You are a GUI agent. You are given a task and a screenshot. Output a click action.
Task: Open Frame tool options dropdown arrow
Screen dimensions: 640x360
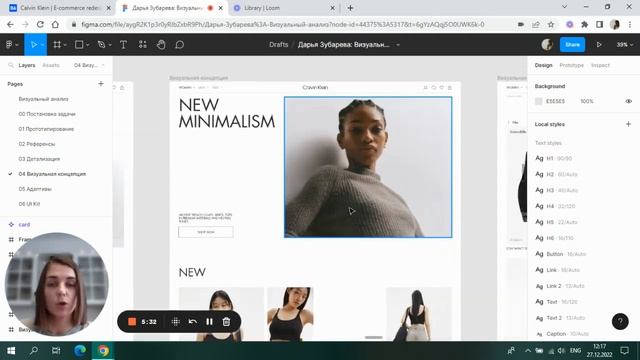65,45
